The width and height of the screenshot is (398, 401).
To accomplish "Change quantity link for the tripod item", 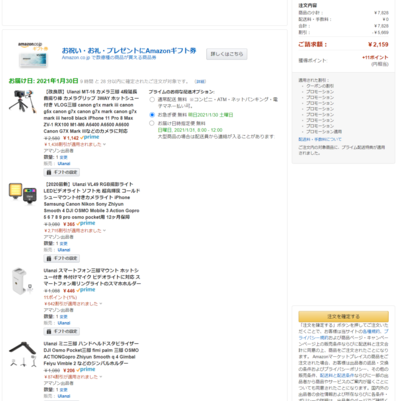I will [x=64, y=157].
